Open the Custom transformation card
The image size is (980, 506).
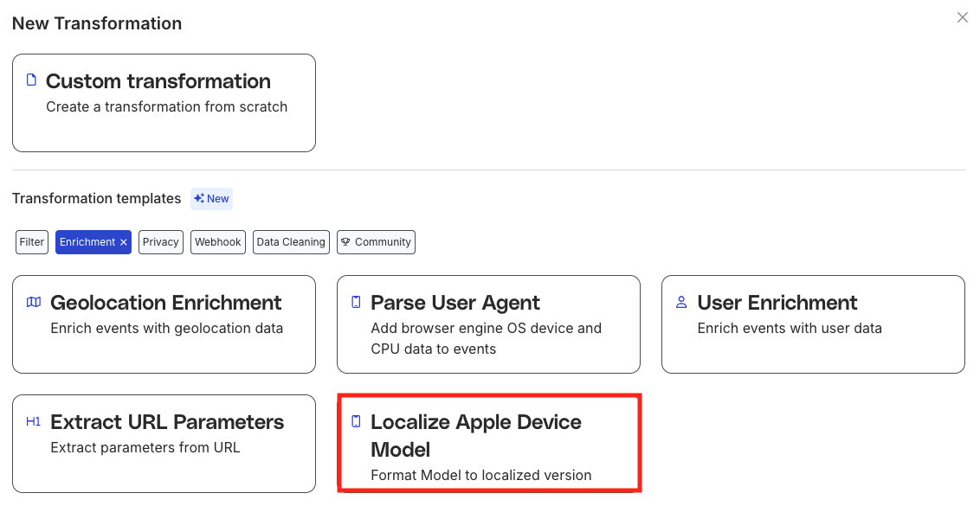(164, 103)
